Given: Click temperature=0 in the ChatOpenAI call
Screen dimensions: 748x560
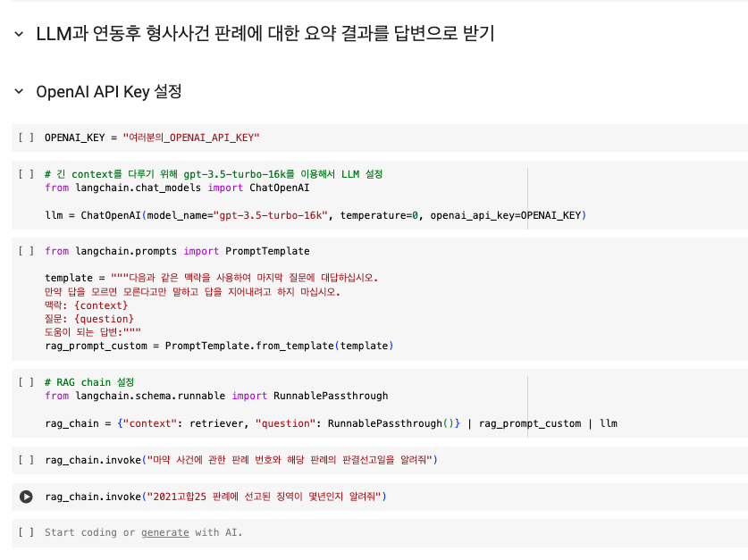Looking at the screenshot, I should 379,215.
